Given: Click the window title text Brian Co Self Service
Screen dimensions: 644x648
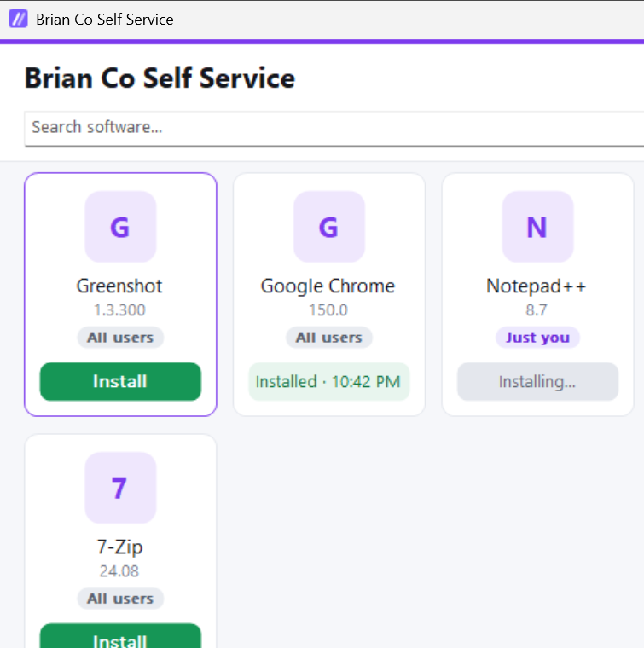Looking at the screenshot, I should tap(105, 20).
